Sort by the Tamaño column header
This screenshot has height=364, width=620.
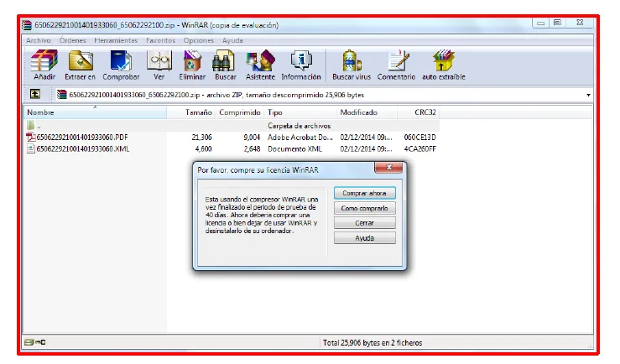pos(191,112)
